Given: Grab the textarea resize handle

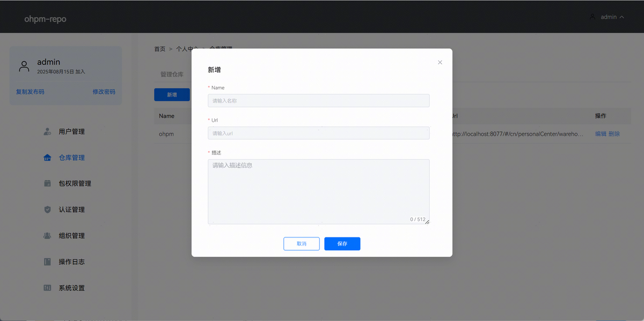Looking at the screenshot, I should pyautogui.click(x=427, y=222).
